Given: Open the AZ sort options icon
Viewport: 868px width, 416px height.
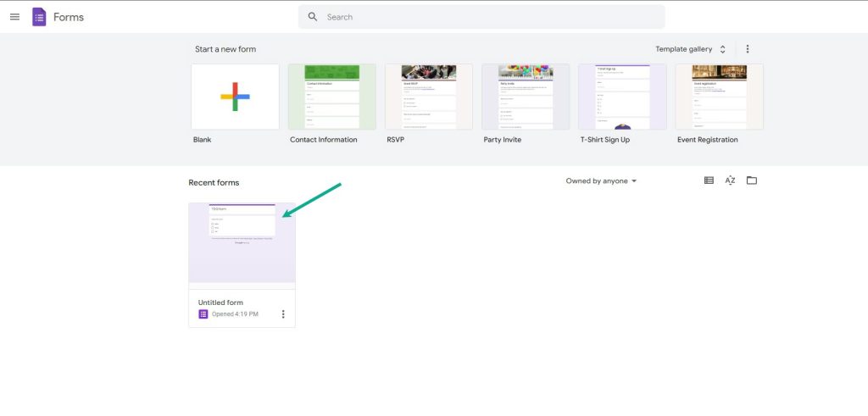Looking at the screenshot, I should tap(730, 180).
